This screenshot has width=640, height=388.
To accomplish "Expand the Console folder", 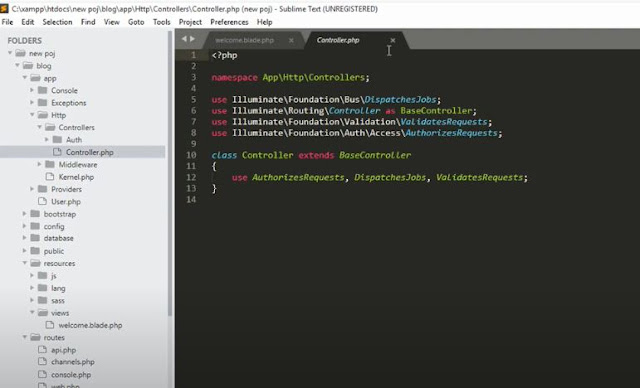I will point(32,90).
